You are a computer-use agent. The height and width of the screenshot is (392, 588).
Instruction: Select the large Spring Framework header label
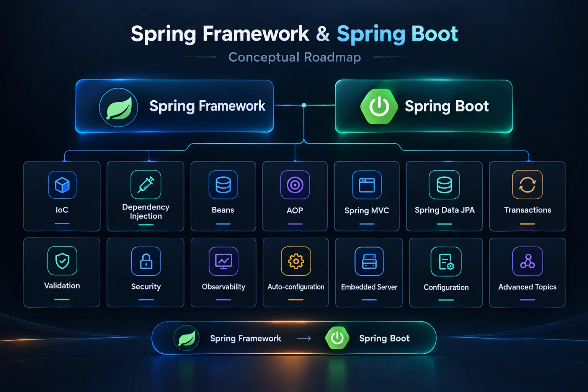tap(207, 106)
